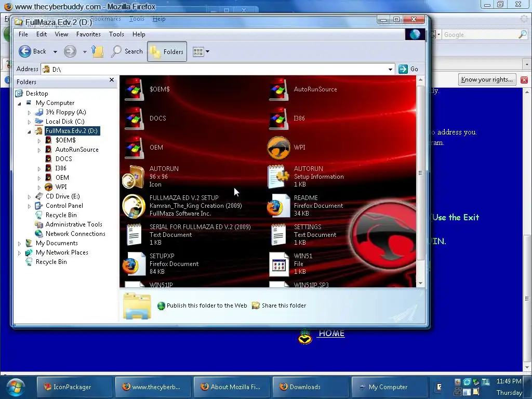532x399 pixels.
Task: Expand the AutoRunSource tree node
Action: coord(39,150)
